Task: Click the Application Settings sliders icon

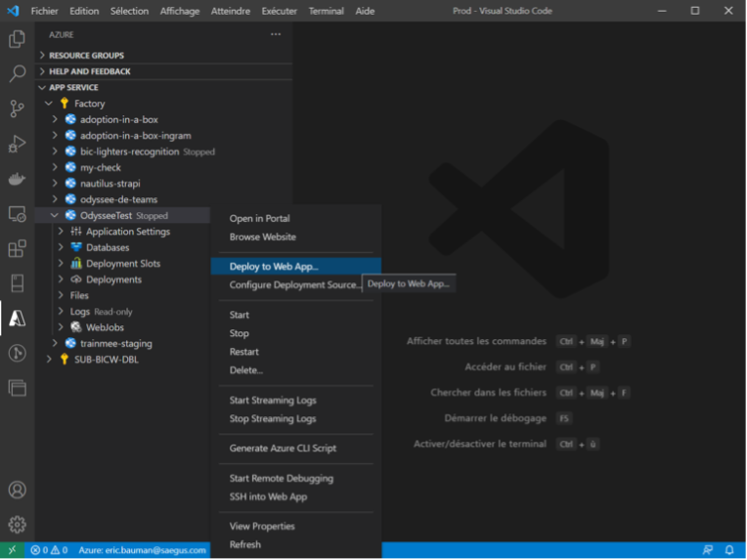Action: (75, 231)
